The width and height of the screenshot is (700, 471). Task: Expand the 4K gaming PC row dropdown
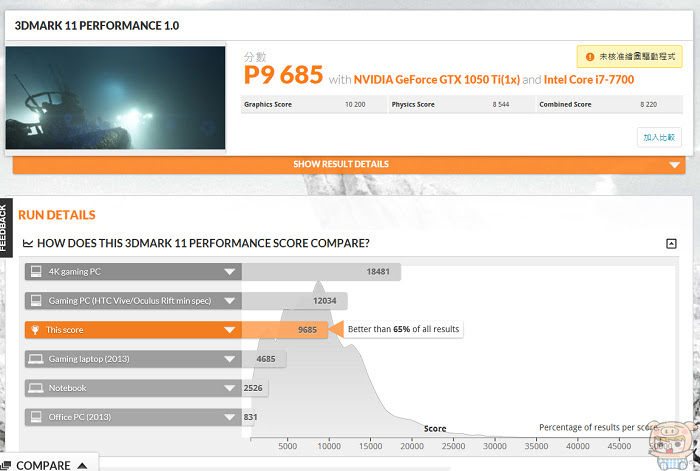click(229, 271)
